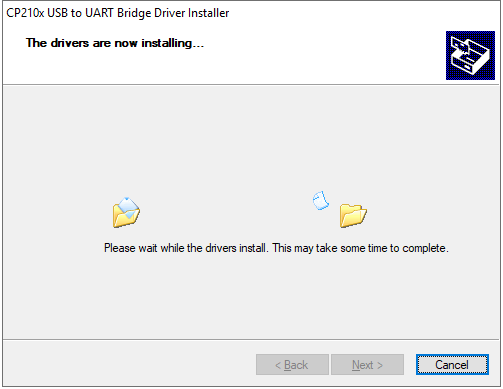Click the empty space between the two folder icons

tap(227, 213)
